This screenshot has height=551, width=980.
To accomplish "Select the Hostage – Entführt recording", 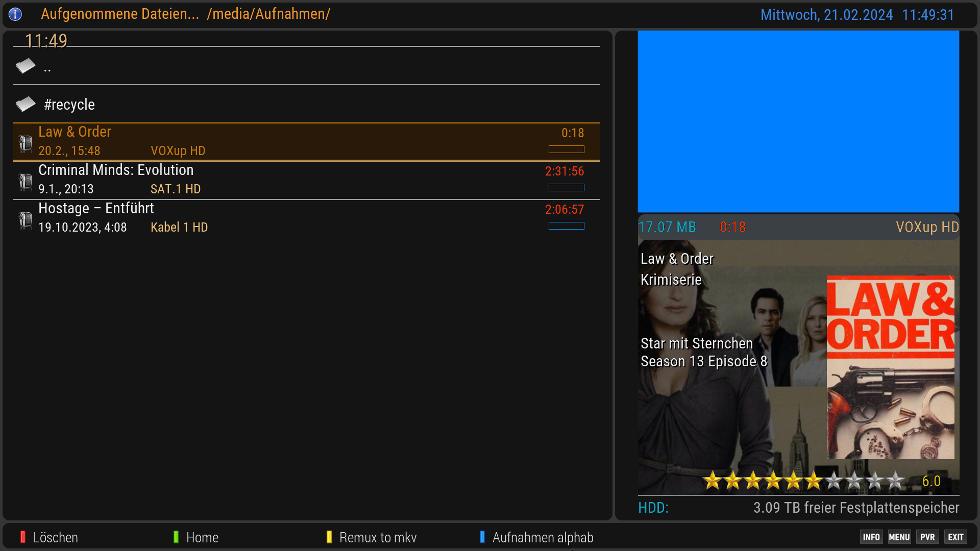I will pyautogui.click(x=96, y=209).
